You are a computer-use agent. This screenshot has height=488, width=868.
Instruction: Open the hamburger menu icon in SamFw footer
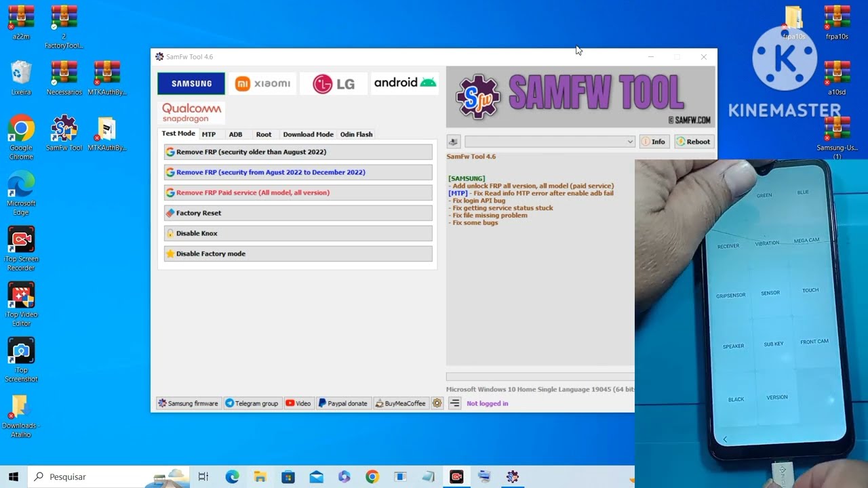[x=454, y=403]
